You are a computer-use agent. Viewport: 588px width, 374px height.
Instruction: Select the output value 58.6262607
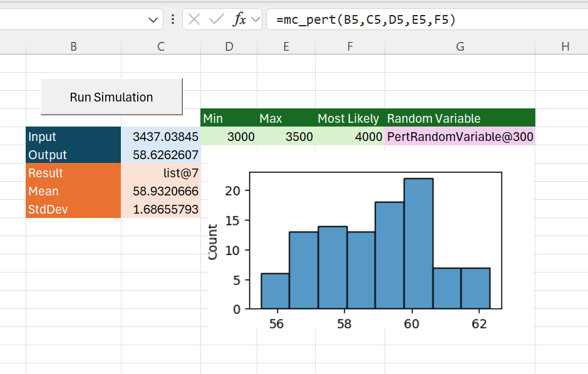(161, 154)
